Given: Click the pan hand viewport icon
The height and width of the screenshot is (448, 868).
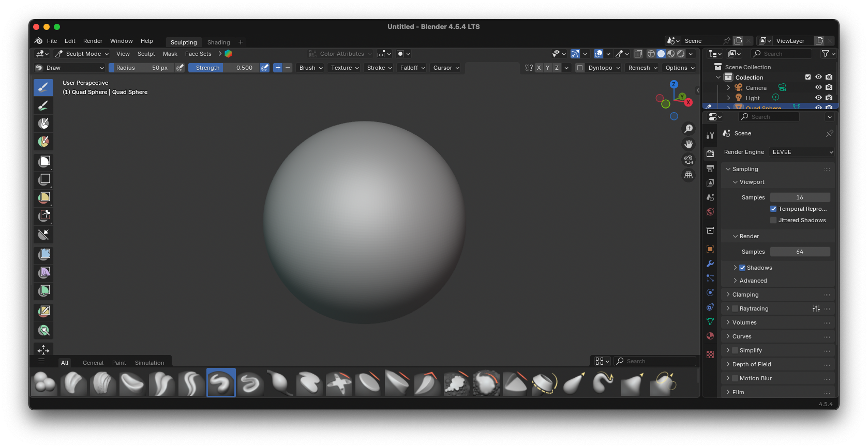Looking at the screenshot, I should pos(689,144).
